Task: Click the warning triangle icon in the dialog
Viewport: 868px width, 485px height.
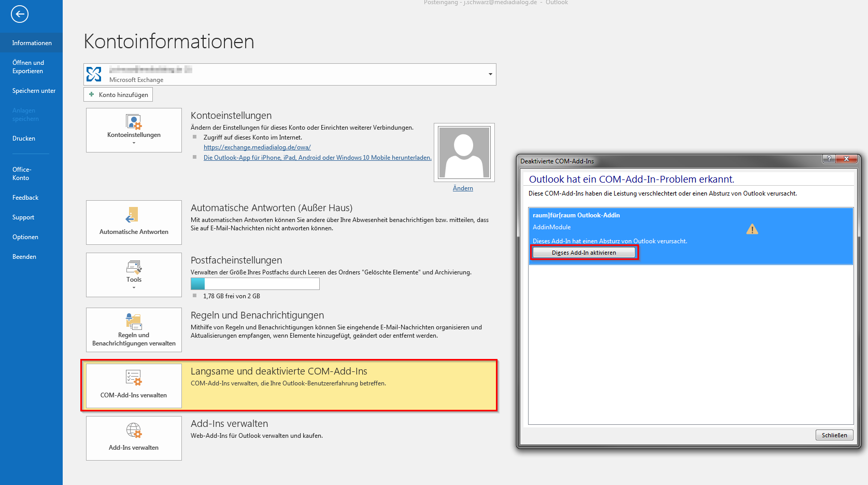Action: 752,229
